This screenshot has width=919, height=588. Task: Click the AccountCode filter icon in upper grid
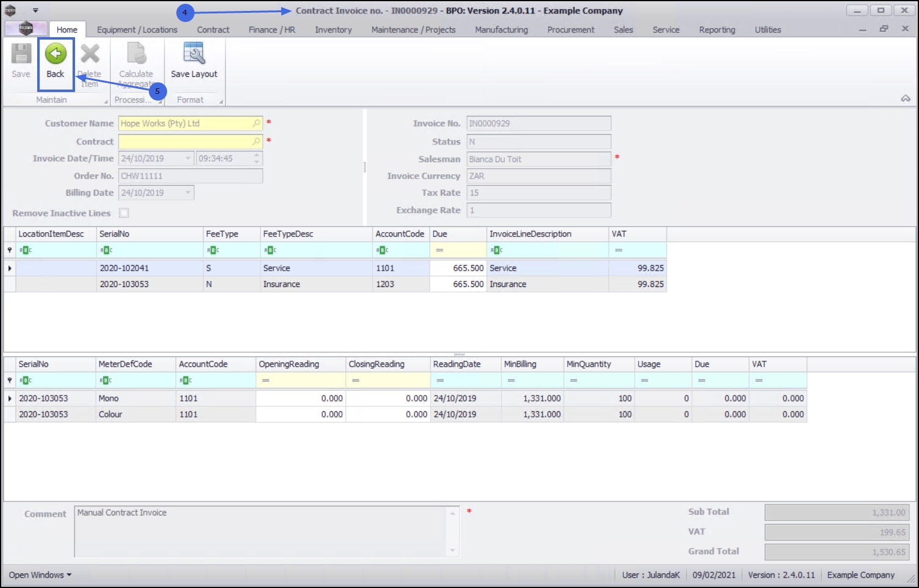[x=382, y=250]
